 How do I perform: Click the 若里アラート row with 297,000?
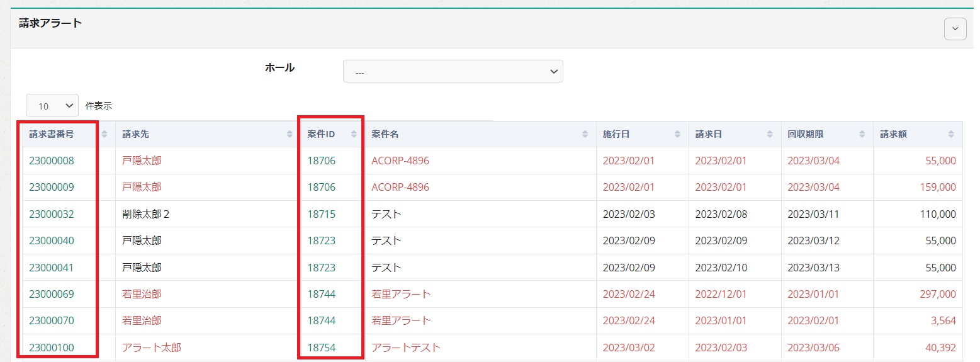[401, 294]
